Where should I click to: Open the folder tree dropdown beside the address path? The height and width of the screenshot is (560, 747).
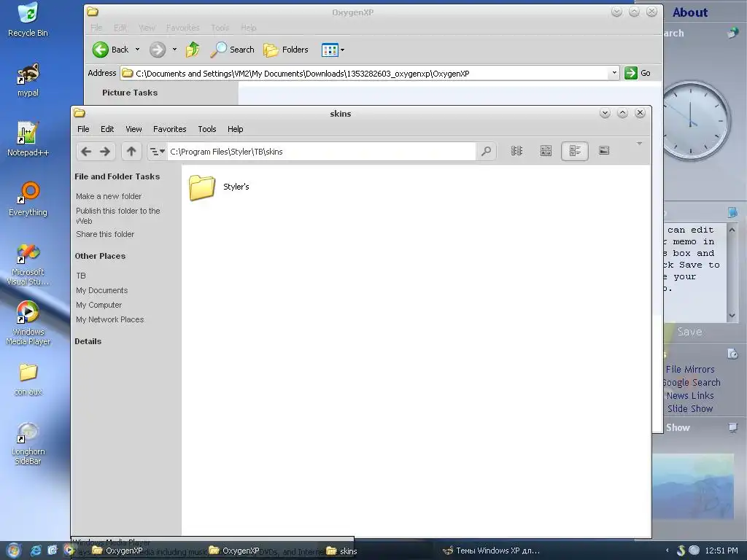(x=157, y=152)
